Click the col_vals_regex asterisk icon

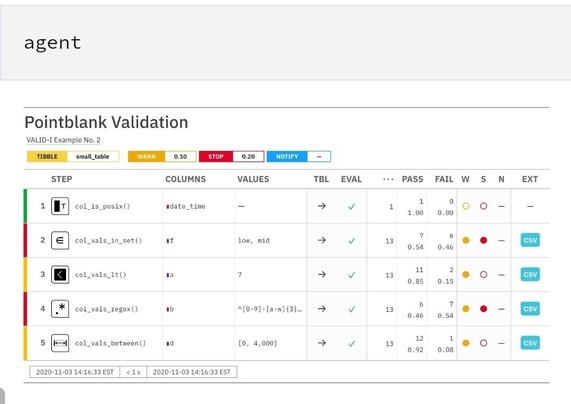click(x=60, y=309)
